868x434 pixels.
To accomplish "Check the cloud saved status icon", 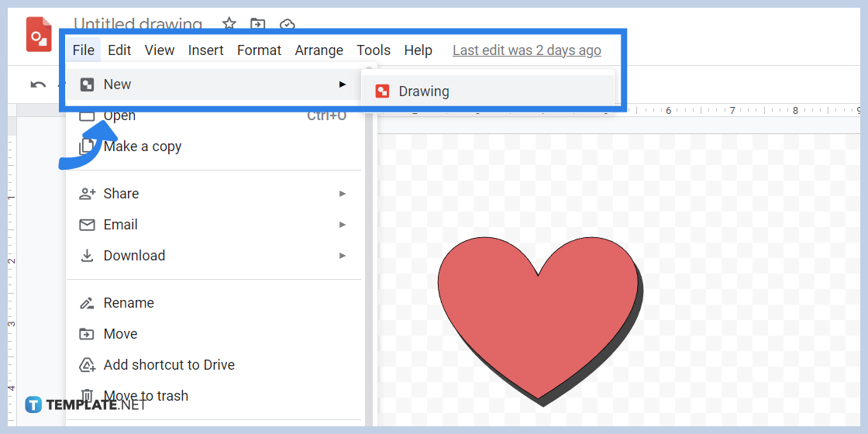I will tap(286, 24).
